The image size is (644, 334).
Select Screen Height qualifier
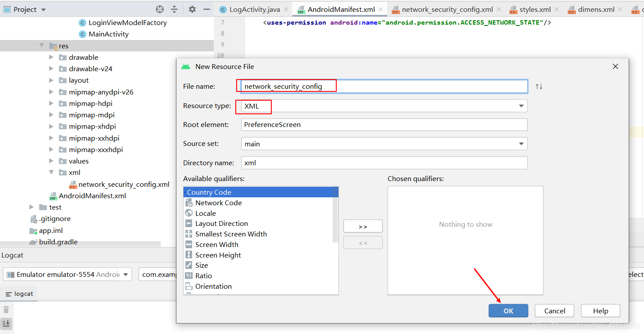pyautogui.click(x=258, y=255)
